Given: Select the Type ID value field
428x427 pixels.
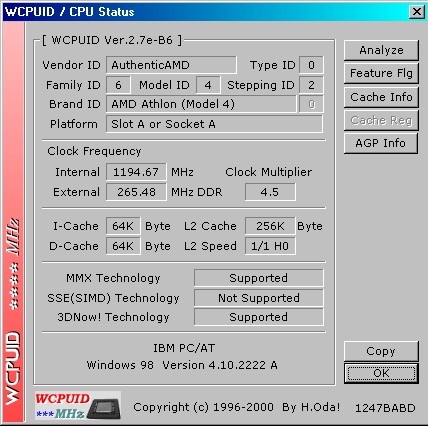Looking at the screenshot, I should tap(311, 65).
